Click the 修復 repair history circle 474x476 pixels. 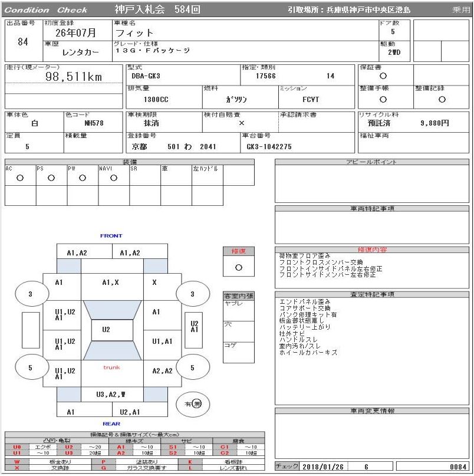click(x=238, y=267)
